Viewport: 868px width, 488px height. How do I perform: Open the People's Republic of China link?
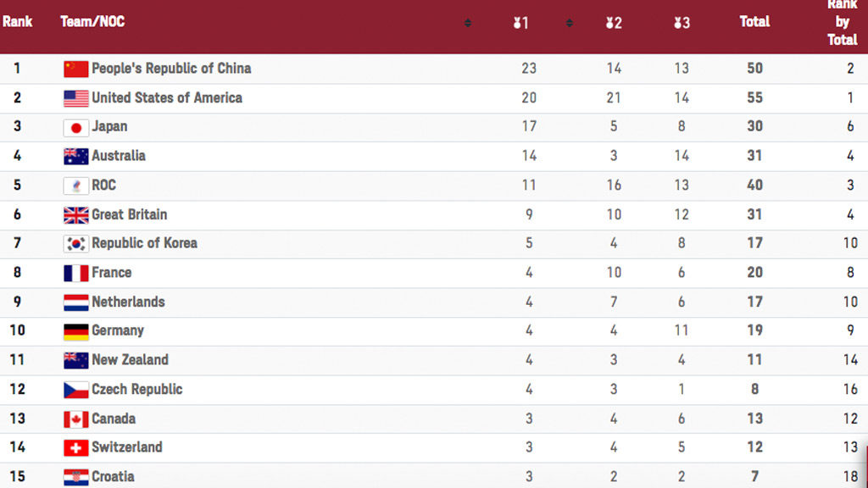171,69
